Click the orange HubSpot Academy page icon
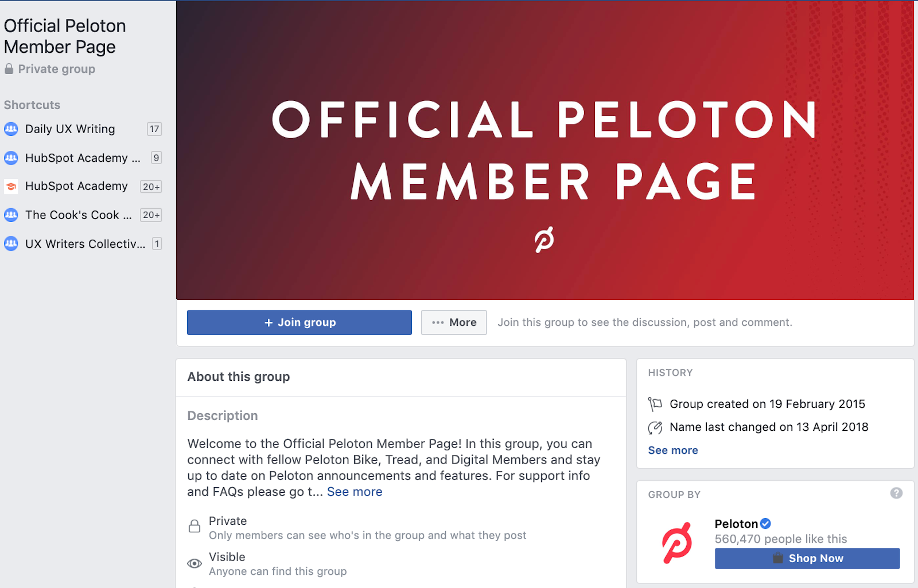The image size is (918, 588). tap(11, 186)
